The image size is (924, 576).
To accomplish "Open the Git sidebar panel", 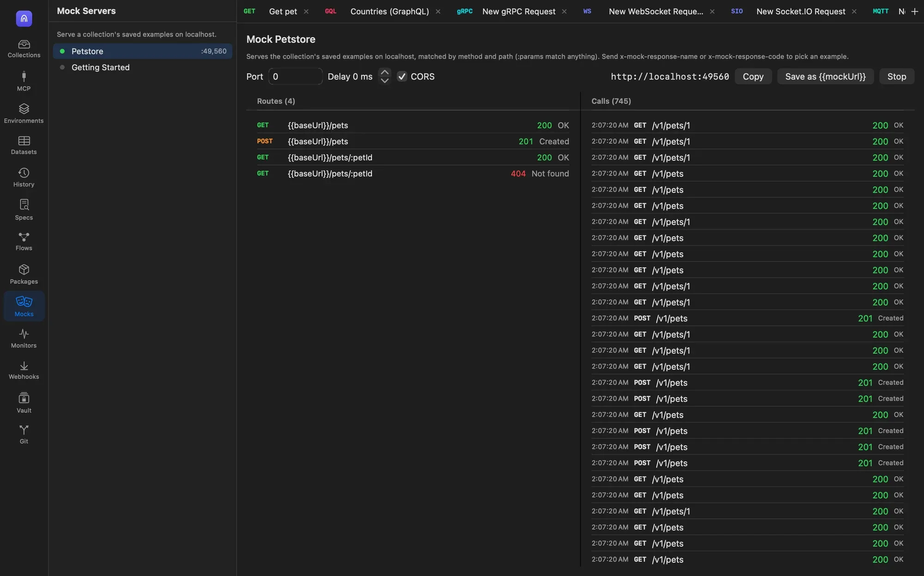I will pos(24,435).
